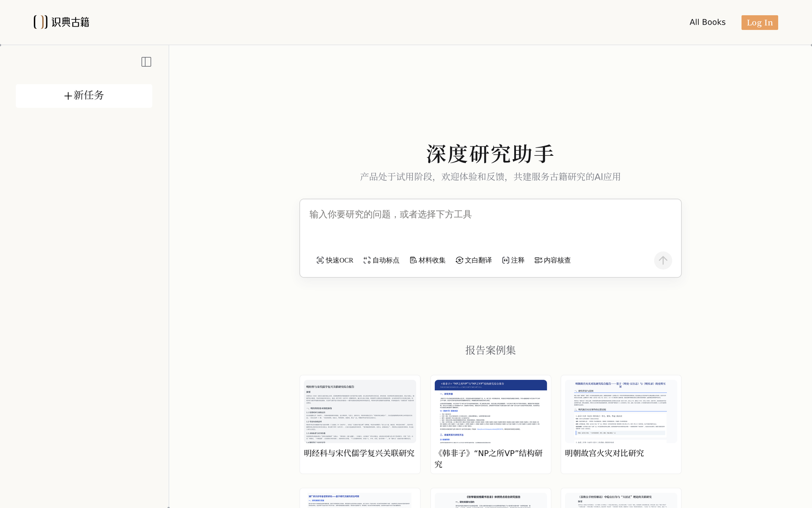
Task: Click title text 明朝故宫火灾对比研究
Action: point(604,453)
